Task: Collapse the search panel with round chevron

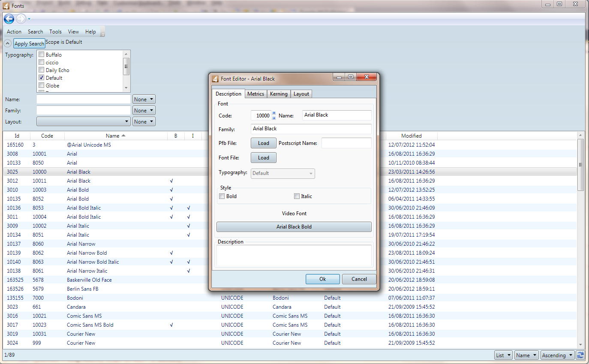Action: pos(8,43)
